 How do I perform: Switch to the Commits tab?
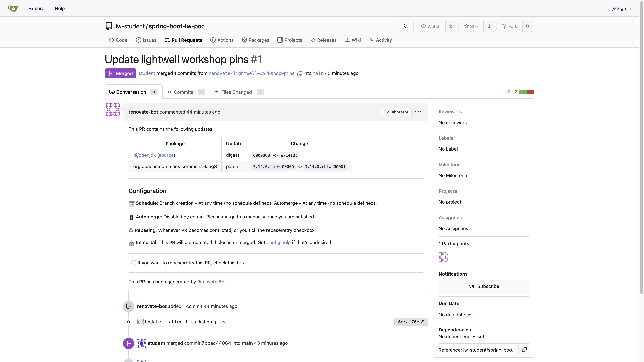coord(186,92)
